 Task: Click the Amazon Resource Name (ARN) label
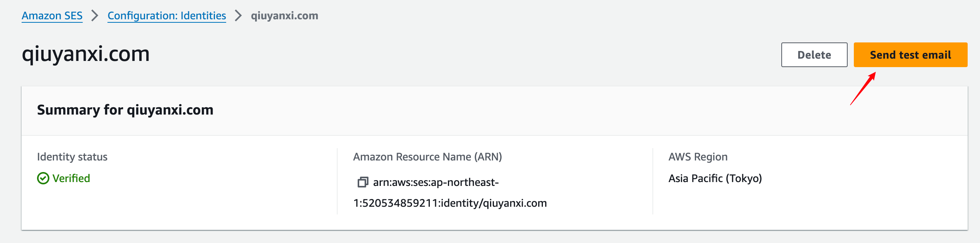(427, 157)
